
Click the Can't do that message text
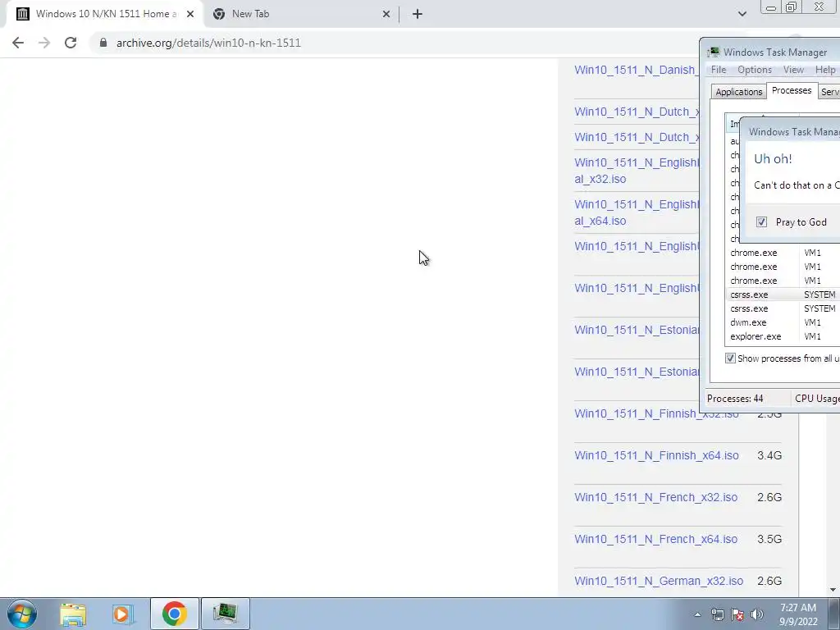797,185
